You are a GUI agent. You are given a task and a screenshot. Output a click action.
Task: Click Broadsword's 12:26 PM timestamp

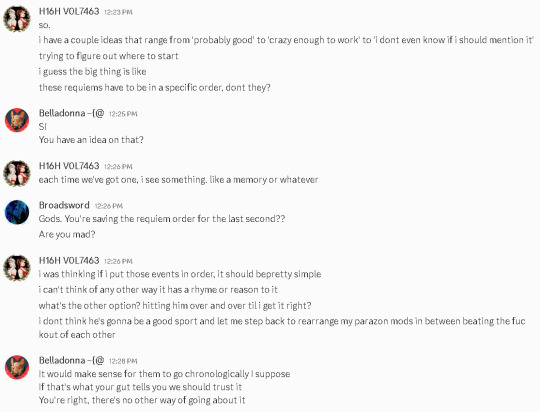pyautogui.click(x=108, y=206)
